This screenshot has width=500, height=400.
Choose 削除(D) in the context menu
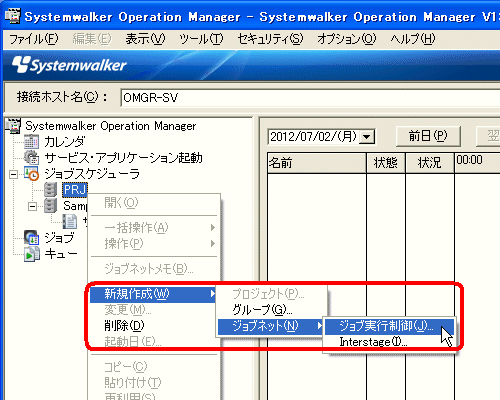click(x=153, y=326)
